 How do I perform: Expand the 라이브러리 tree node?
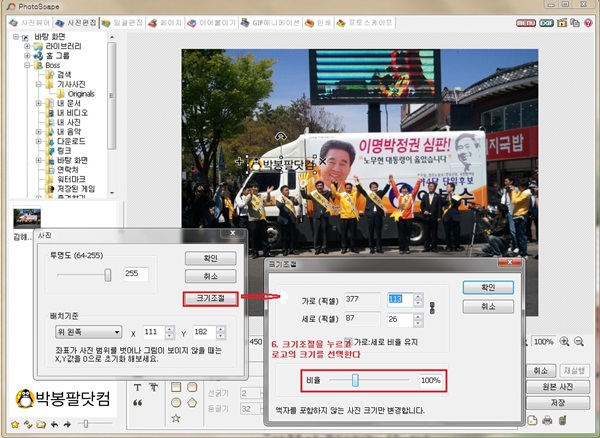tap(27, 46)
